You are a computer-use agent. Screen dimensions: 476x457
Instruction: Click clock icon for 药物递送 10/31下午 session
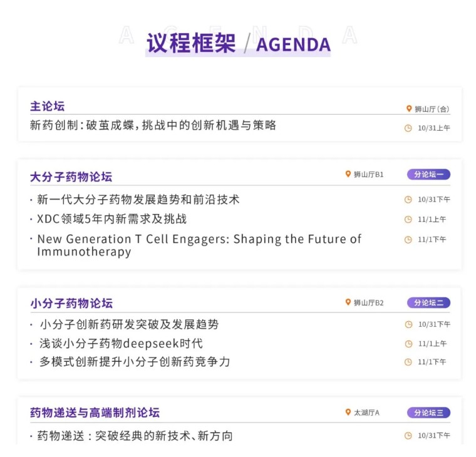[408, 436]
